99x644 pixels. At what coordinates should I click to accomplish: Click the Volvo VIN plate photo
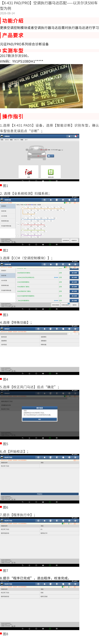pos(41,86)
